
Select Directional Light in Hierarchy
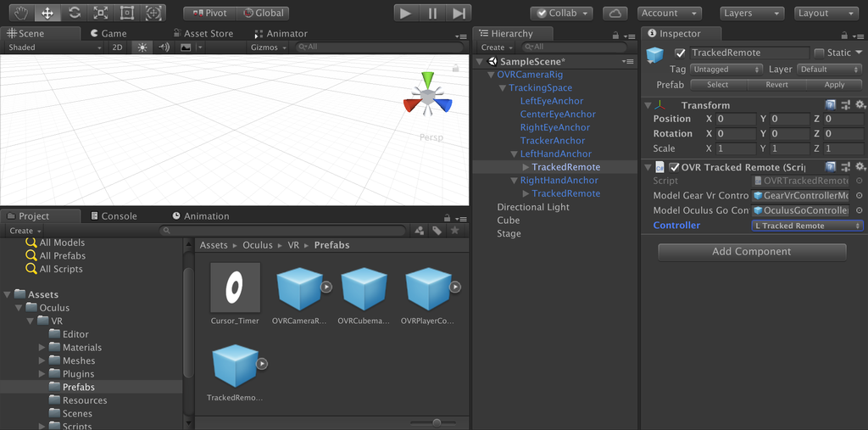pos(533,207)
